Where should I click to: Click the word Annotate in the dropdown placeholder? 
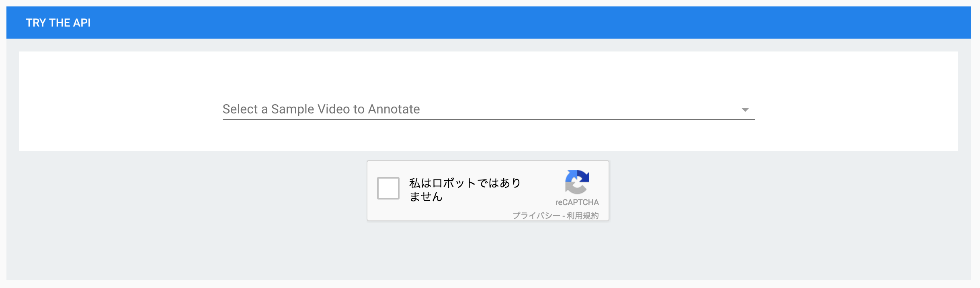(394, 109)
